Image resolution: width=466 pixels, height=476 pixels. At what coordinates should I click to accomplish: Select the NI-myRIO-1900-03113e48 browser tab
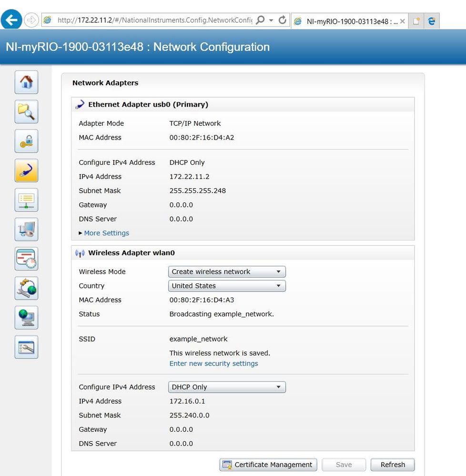(x=349, y=21)
